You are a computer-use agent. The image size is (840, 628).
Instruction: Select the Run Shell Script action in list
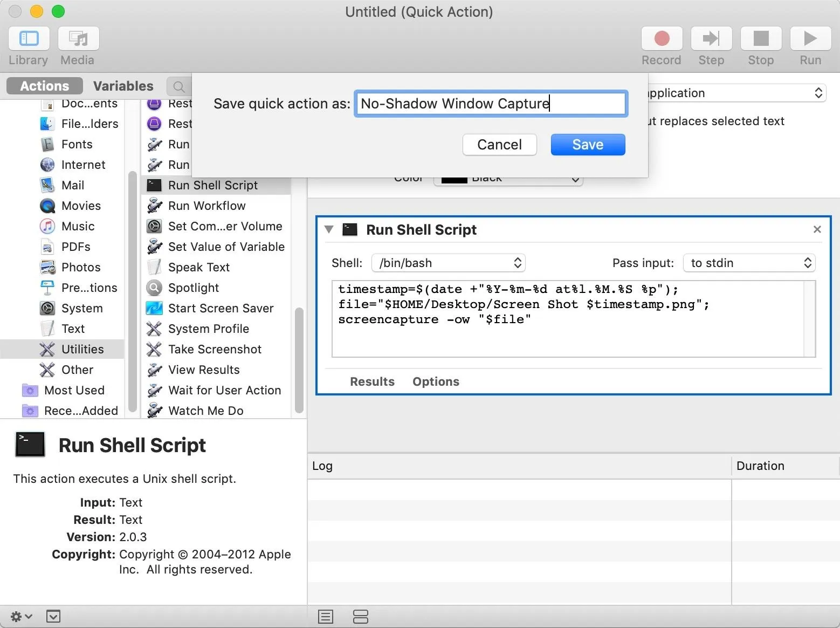216,185
